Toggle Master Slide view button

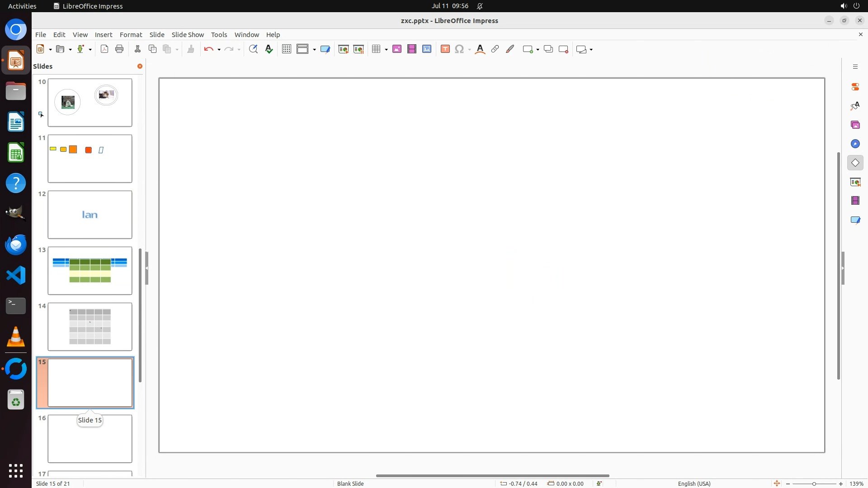tap(325, 49)
